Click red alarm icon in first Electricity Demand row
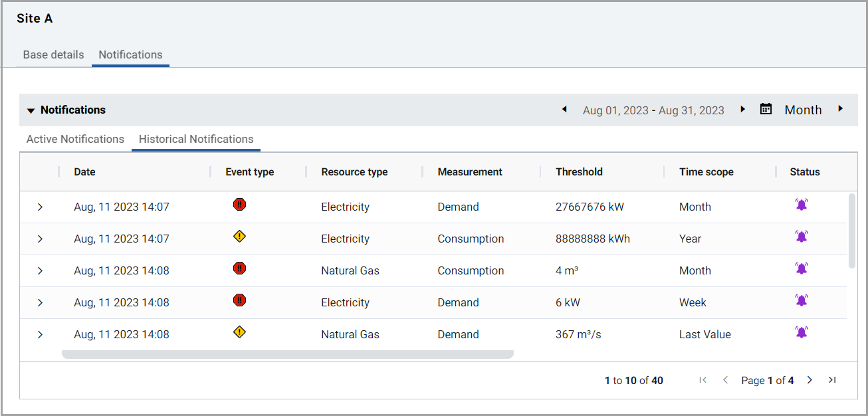The width and height of the screenshot is (868, 416). (x=240, y=205)
